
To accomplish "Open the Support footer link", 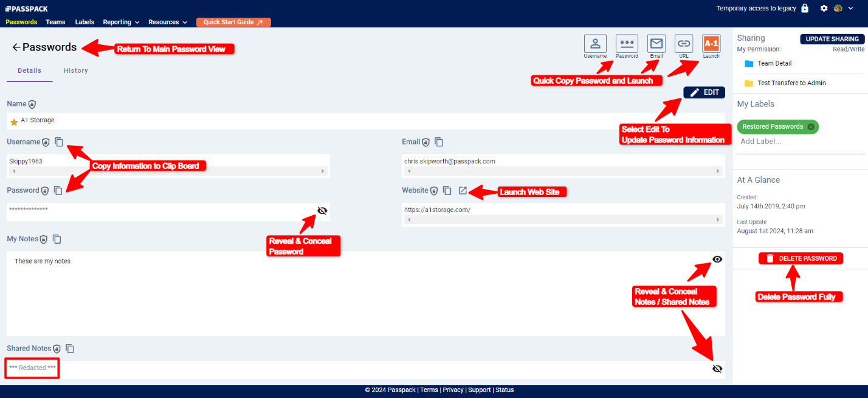I will [480, 390].
